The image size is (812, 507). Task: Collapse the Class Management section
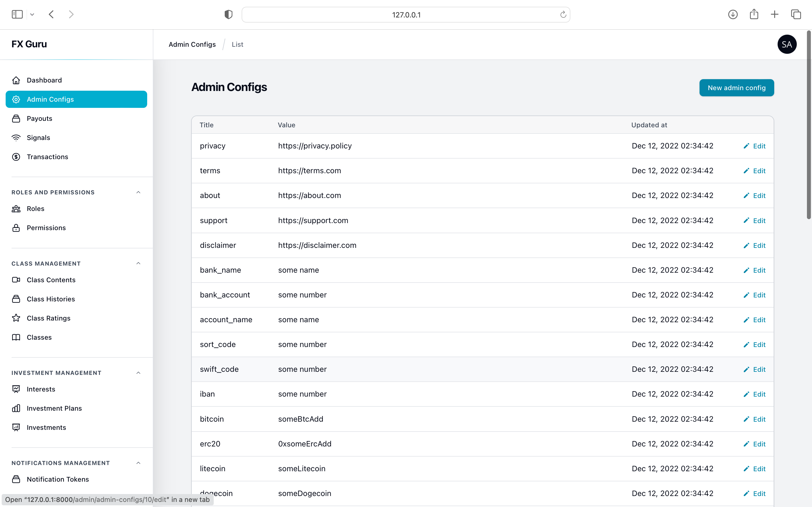pos(138,263)
